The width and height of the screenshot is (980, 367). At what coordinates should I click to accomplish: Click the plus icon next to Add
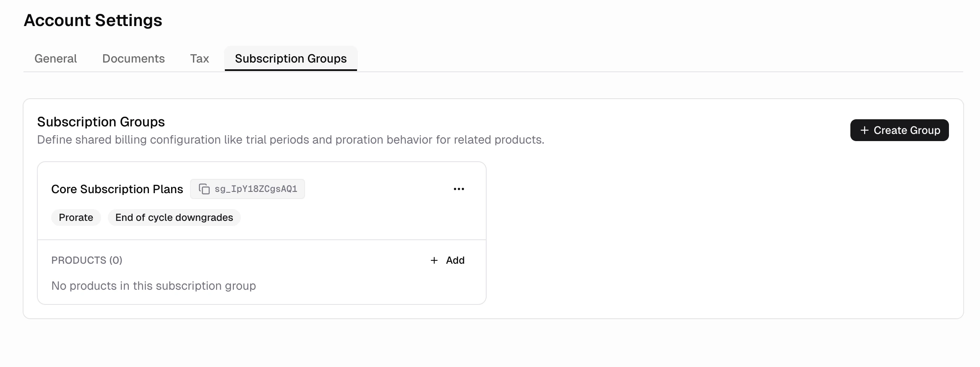pyautogui.click(x=434, y=260)
